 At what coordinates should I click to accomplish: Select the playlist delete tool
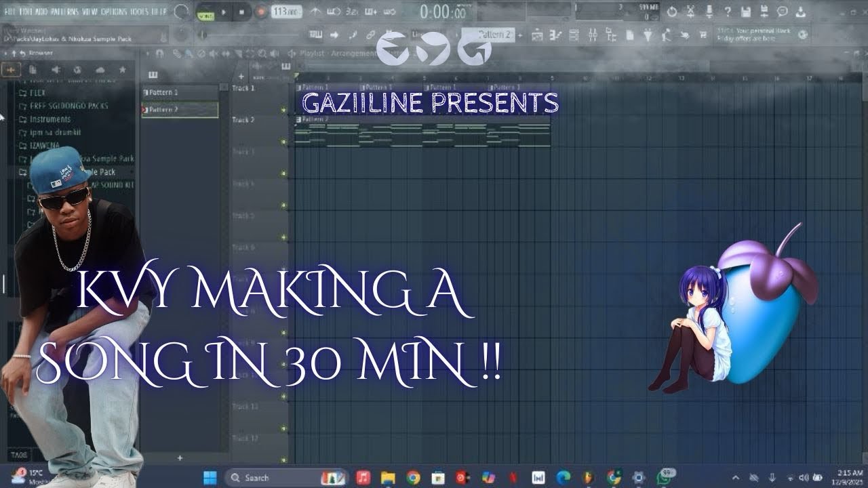click(201, 54)
